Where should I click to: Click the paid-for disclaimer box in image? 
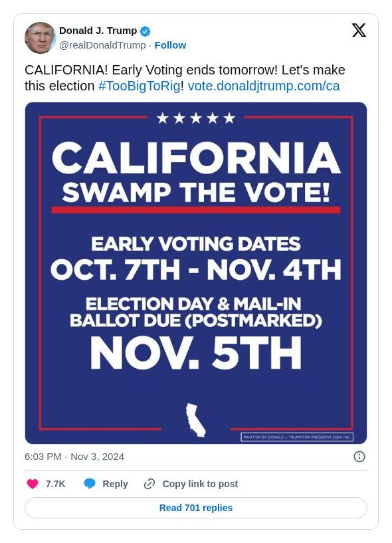coord(296,436)
